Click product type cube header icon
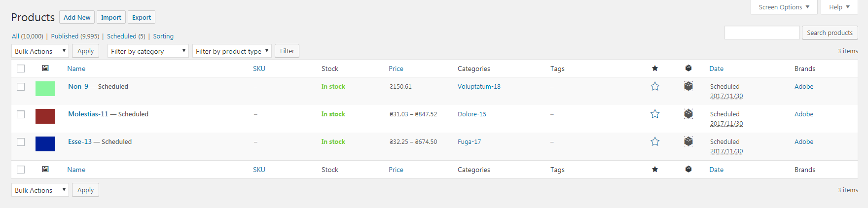Screen dimensions: 868x208 coord(688,68)
